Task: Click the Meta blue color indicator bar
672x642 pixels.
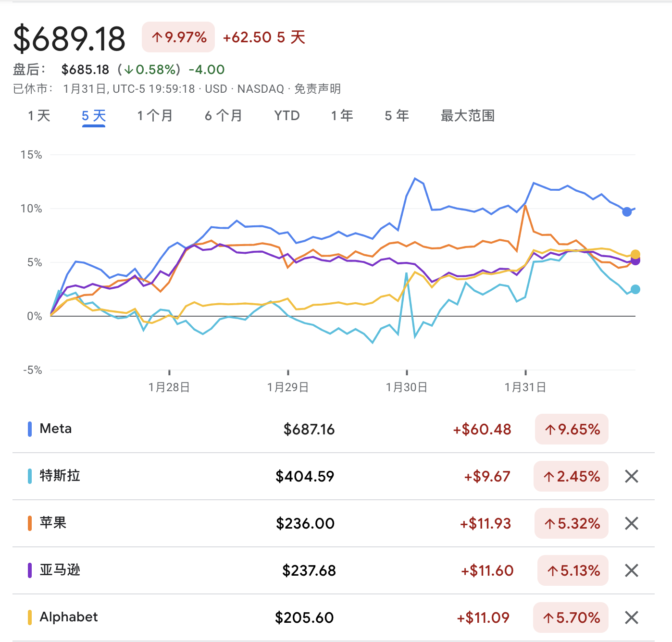Action: (30, 429)
